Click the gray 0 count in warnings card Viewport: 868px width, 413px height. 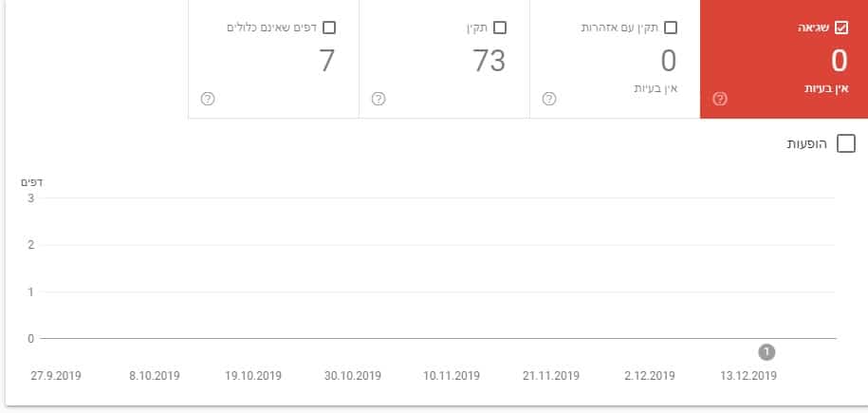click(669, 61)
